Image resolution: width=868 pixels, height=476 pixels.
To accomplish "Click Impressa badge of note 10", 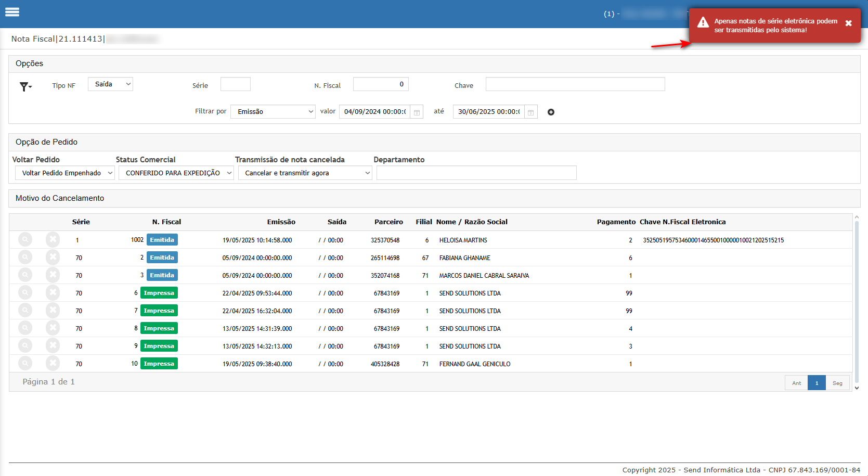I will point(159,364).
